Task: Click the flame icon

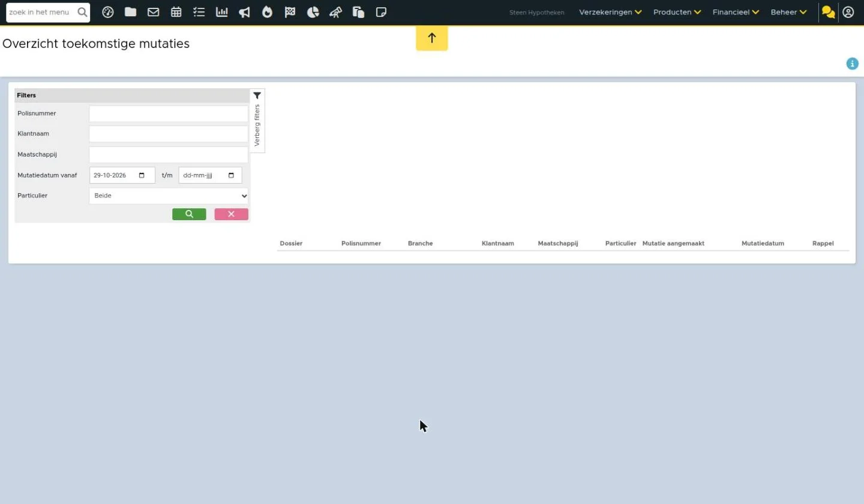Action: (x=268, y=12)
